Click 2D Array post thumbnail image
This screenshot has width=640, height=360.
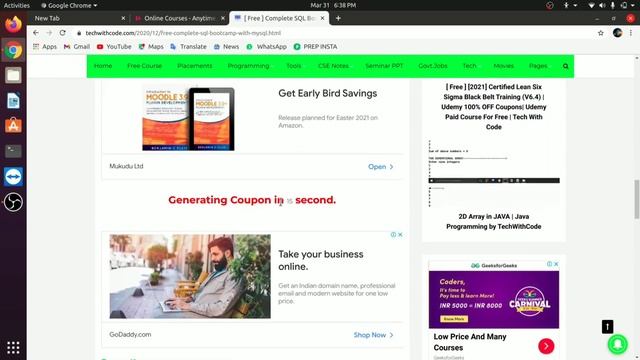[494, 173]
